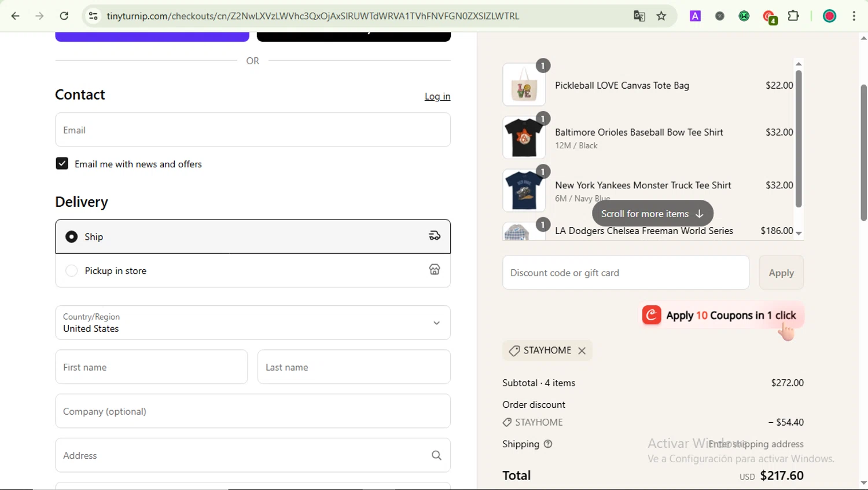Click the shipping help question icon
This screenshot has height=490, width=868.
pyautogui.click(x=548, y=444)
